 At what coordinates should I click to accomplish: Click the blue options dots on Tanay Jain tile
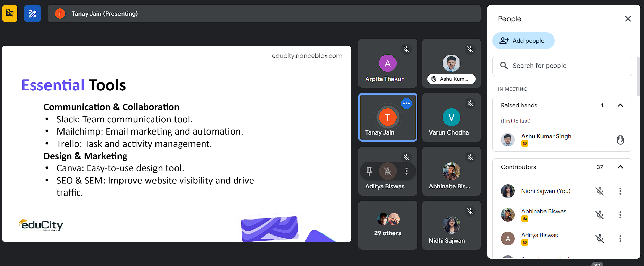pyautogui.click(x=406, y=103)
